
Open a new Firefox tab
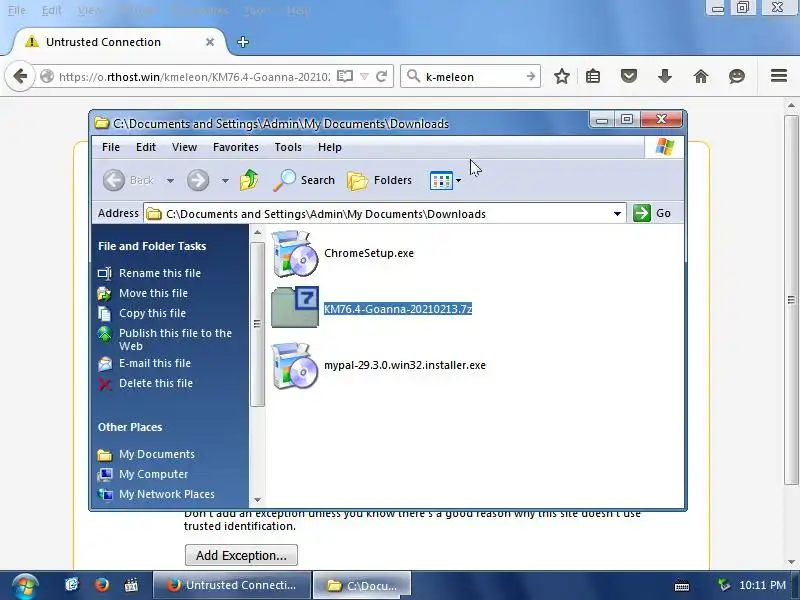pos(243,42)
